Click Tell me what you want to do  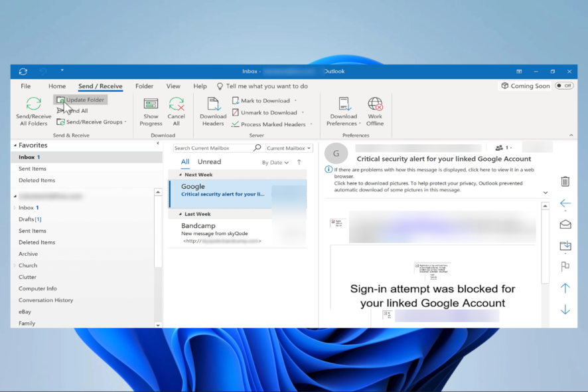click(x=262, y=86)
